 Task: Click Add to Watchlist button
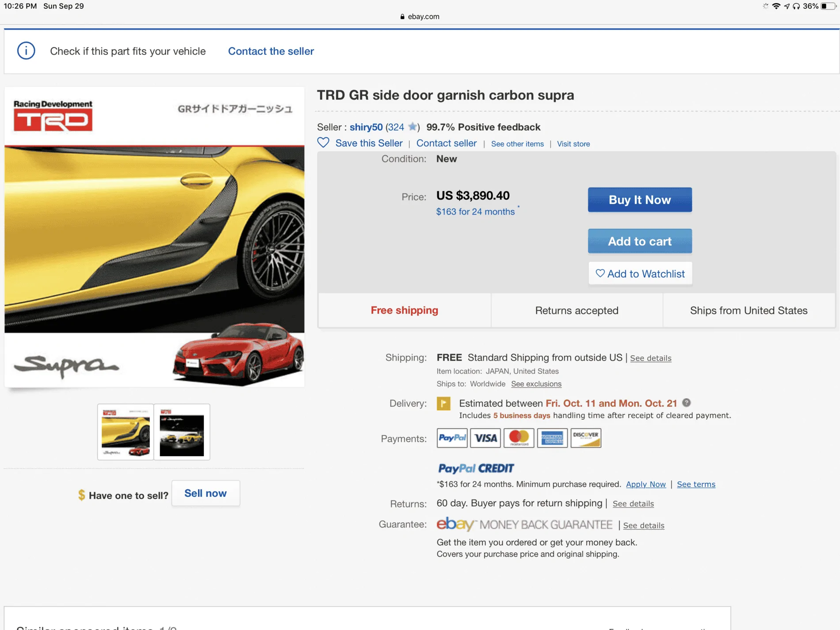tap(640, 274)
